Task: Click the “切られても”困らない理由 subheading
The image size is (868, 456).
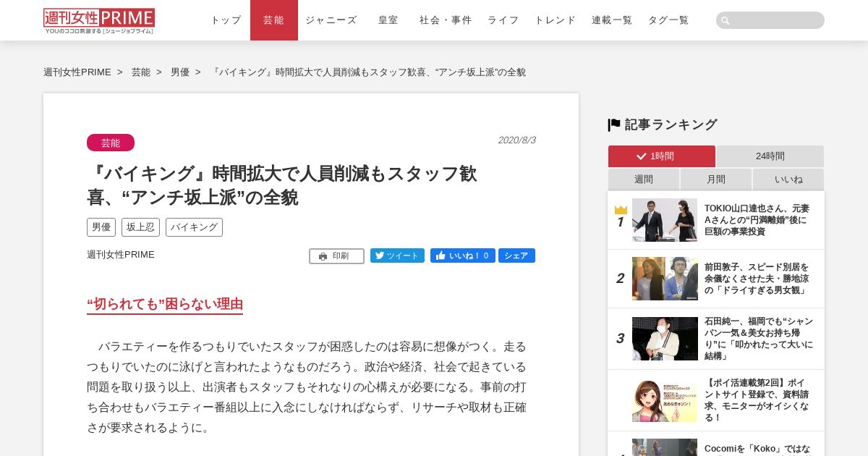Action: 165,304
